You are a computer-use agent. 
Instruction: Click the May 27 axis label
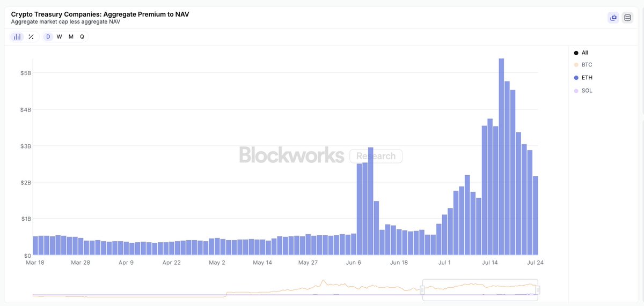click(308, 263)
